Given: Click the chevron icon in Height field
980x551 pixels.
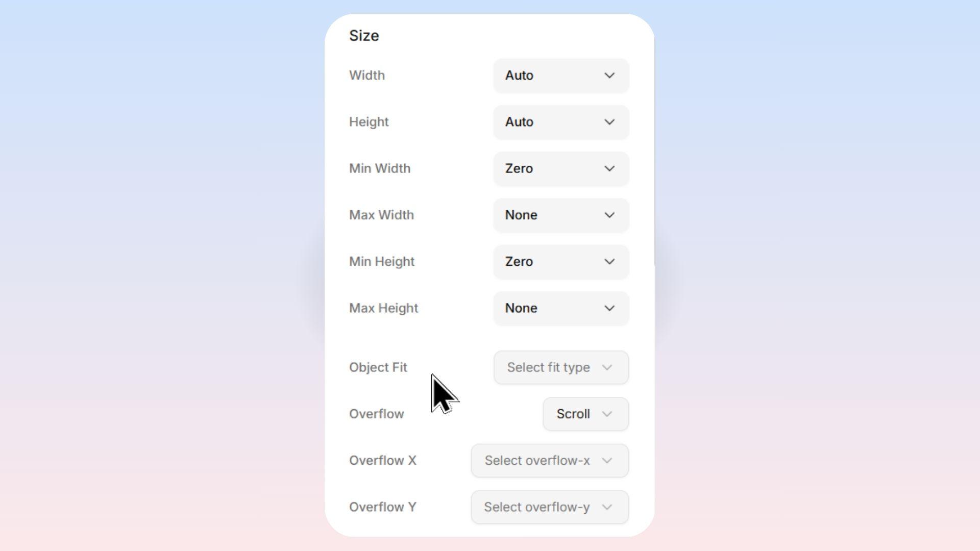Looking at the screenshot, I should (609, 122).
